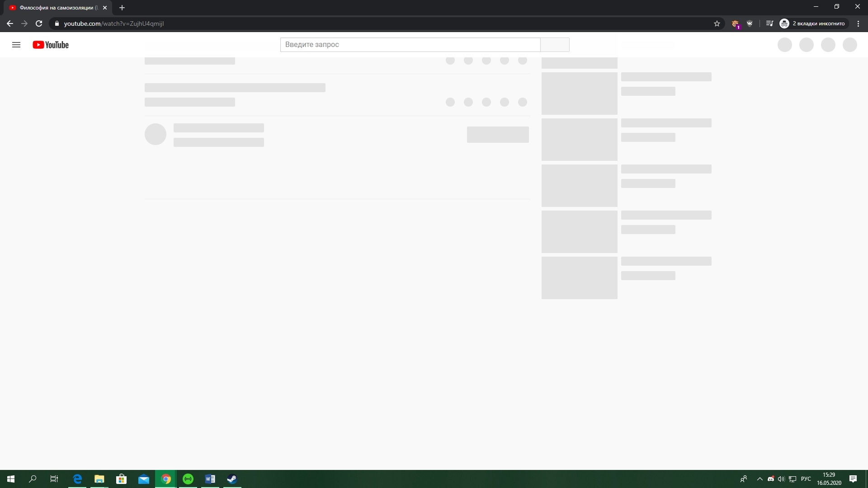Screen dimensions: 868x488
Task: Click the VK browser extension icon
Action: tap(750, 23)
